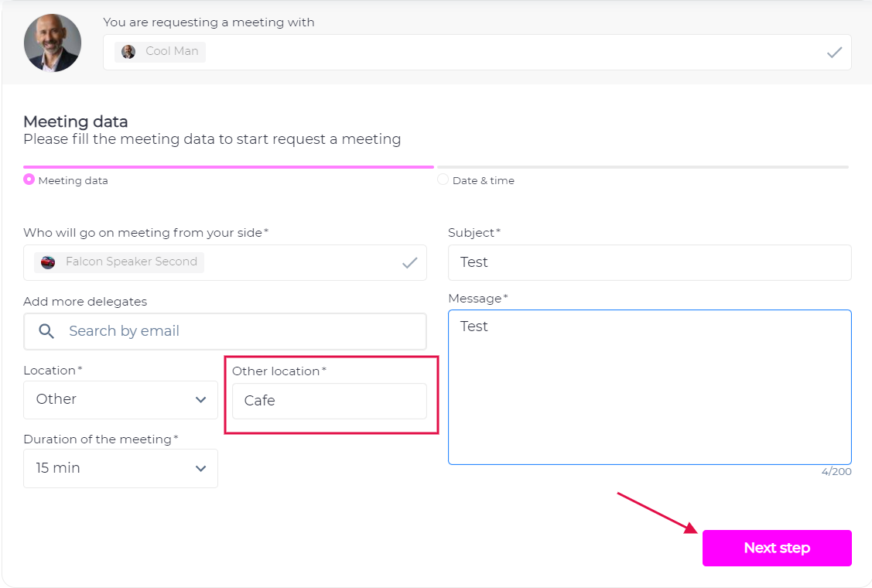Viewport: 872px width, 588px height.
Task: Click the checkmark in the recipient field
Action: click(834, 53)
